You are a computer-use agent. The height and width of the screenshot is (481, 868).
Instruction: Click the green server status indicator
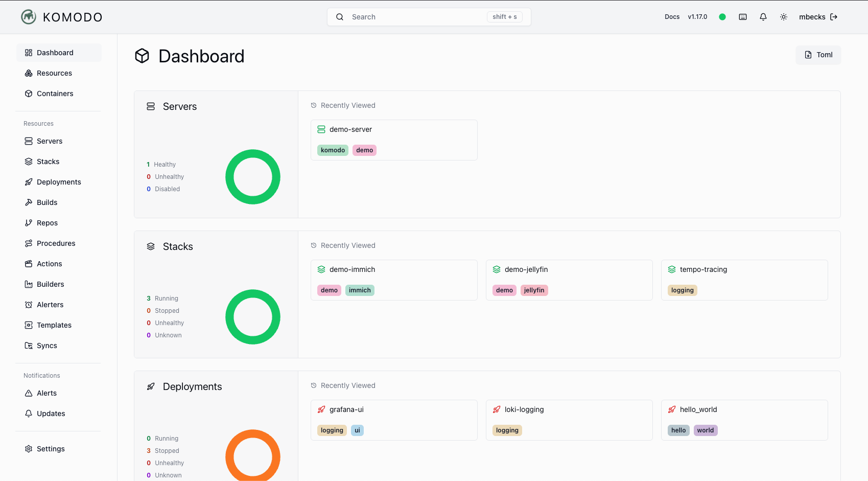click(722, 16)
